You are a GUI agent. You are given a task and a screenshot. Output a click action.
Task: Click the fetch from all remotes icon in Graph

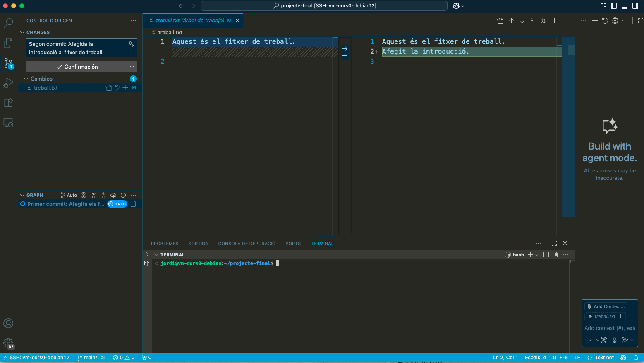(x=94, y=195)
